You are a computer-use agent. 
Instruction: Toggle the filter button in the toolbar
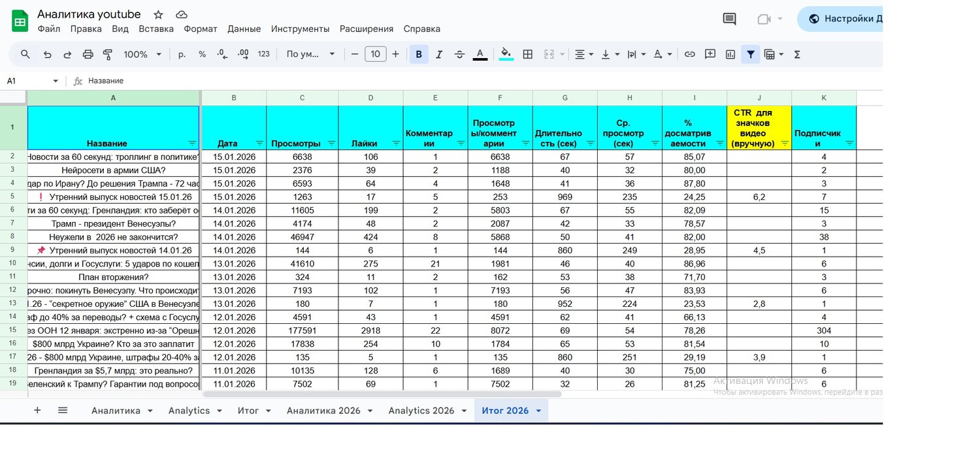pyautogui.click(x=750, y=54)
